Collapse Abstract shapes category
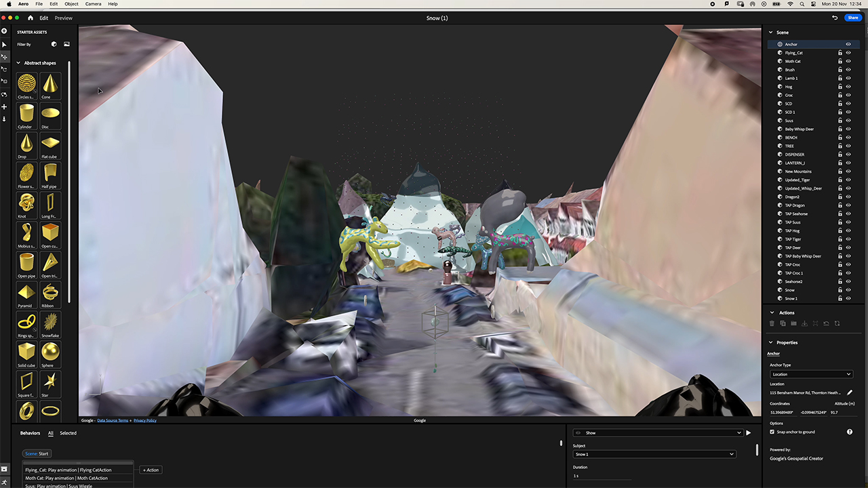This screenshot has width=868, height=488. click(18, 63)
